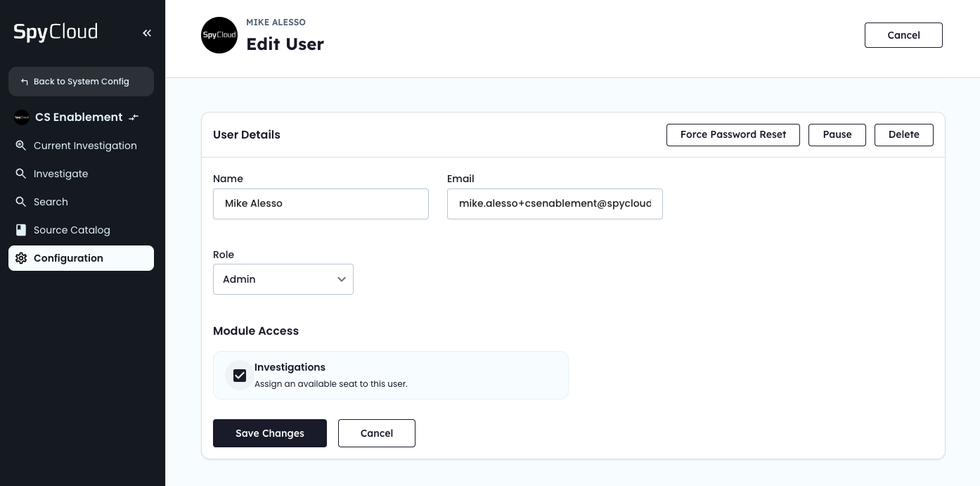The image size is (980, 486).
Task: Click the switch organization icon beside CS Enablement
Action: coord(134,117)
